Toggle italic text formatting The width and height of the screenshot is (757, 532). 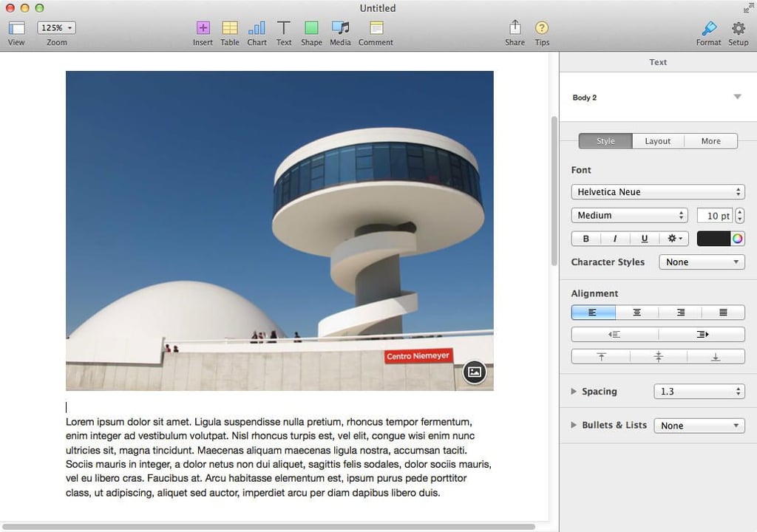click(615, 239)
